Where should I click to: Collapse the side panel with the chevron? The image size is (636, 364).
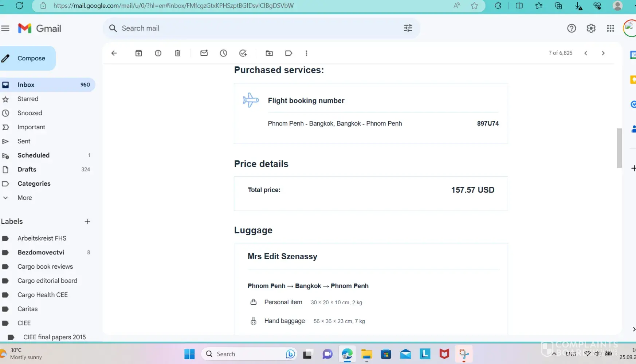pos(634,329)
